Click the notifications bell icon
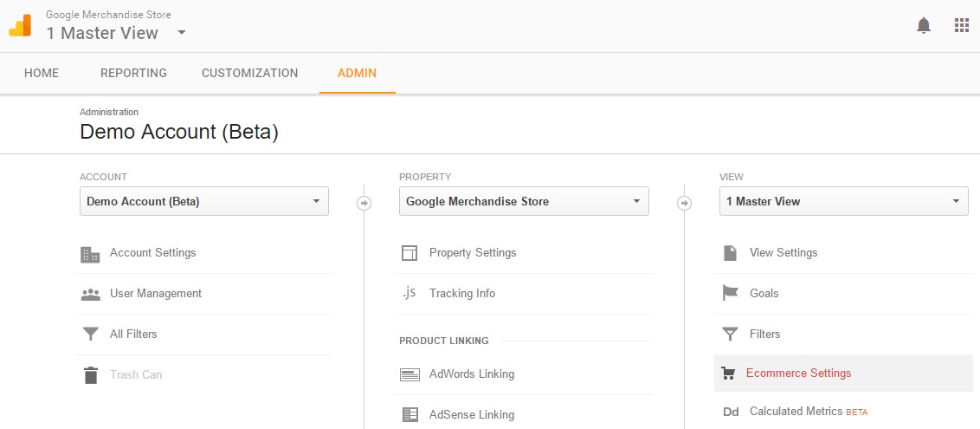This screenshot has width=980, height=429. pos(923,26)
